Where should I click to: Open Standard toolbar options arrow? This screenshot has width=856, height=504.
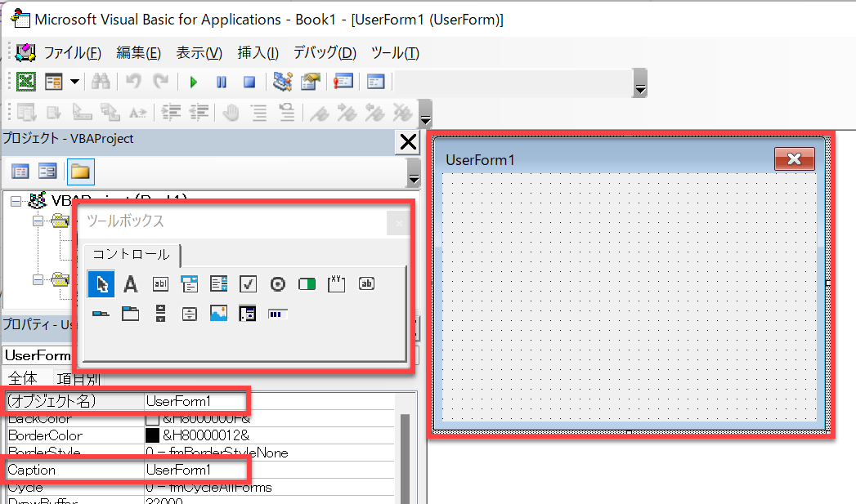[x=640, y=83]
